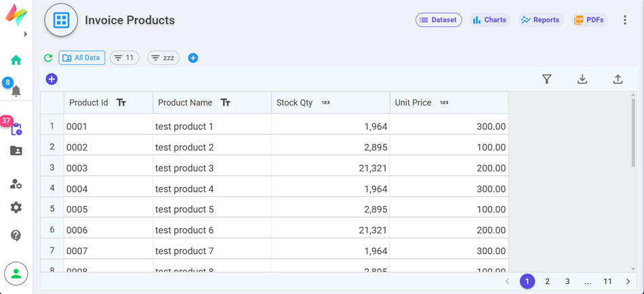Screen dimensions: 644x294
Task: Click the help question mark icon
Action: coord(16,236)
